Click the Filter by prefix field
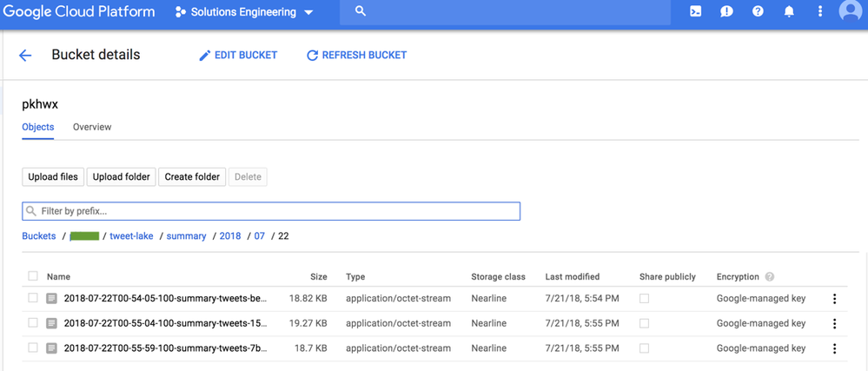This screenshot has width=868, height=371. (x=271, y=211)
